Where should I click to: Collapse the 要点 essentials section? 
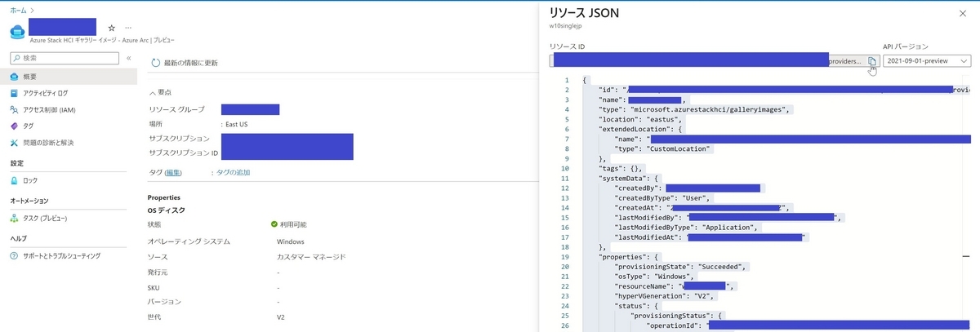(161, 92)
